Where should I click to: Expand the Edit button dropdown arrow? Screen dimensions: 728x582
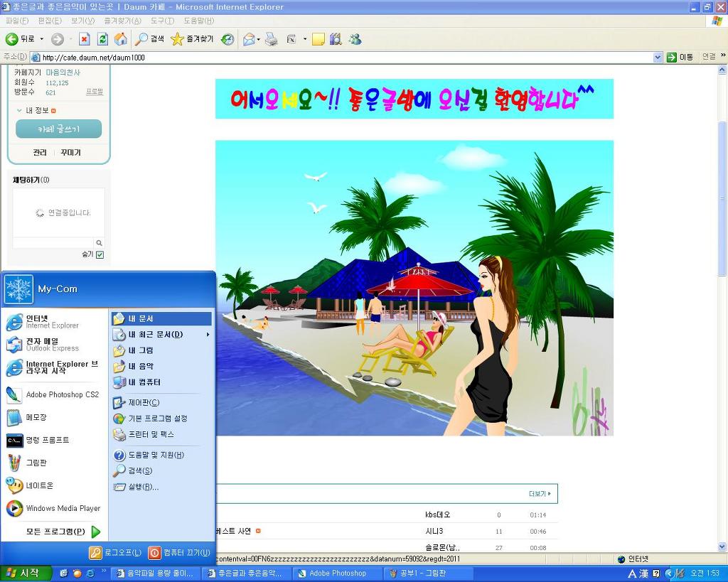pos(305,40)
